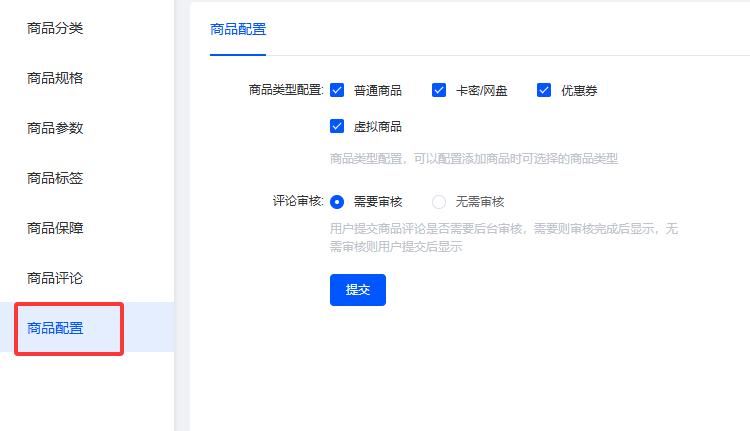Toggle the 卡密/网盘 checkbox box
This screenshot has height=431, width=750.
pyautogui.click(x=439, y=90)
